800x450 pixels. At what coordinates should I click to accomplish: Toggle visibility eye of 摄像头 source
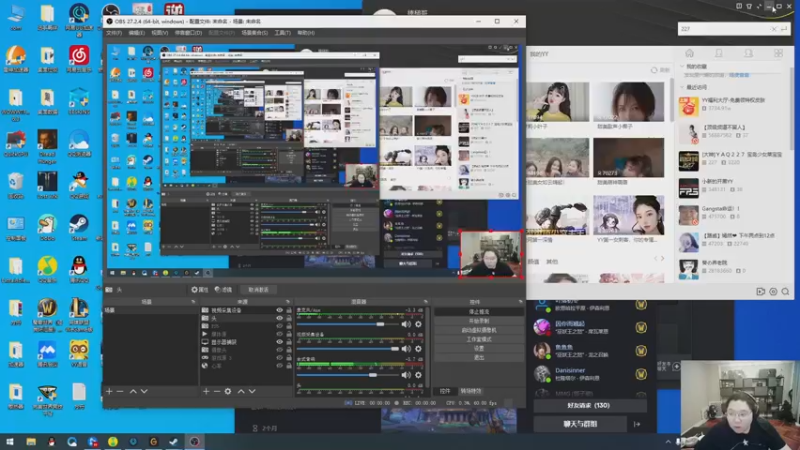click(279, 350)
